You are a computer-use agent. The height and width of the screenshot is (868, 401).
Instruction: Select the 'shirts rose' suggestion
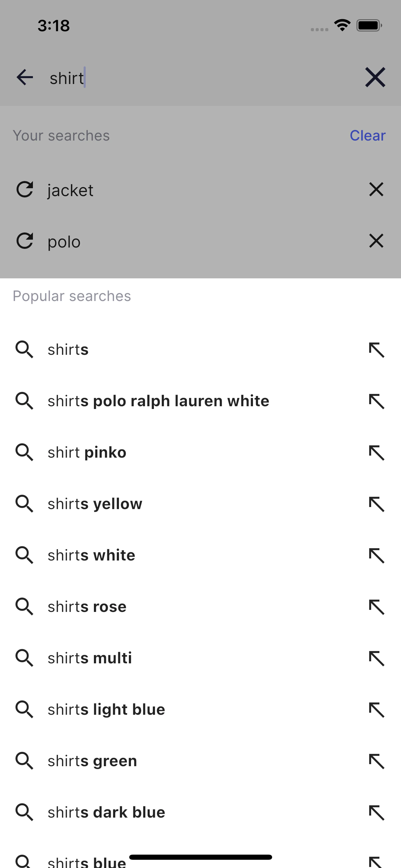click(86, 606)
